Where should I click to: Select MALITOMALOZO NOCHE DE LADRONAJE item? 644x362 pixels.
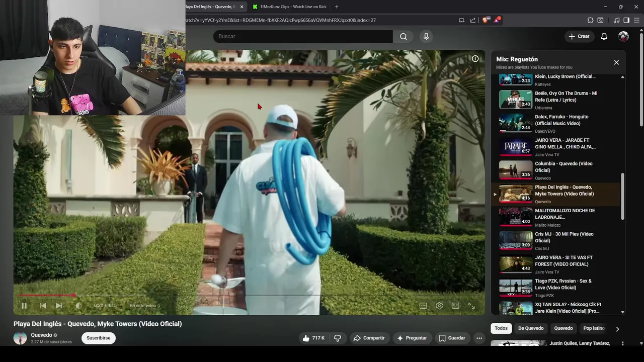[x=556, y=217]
